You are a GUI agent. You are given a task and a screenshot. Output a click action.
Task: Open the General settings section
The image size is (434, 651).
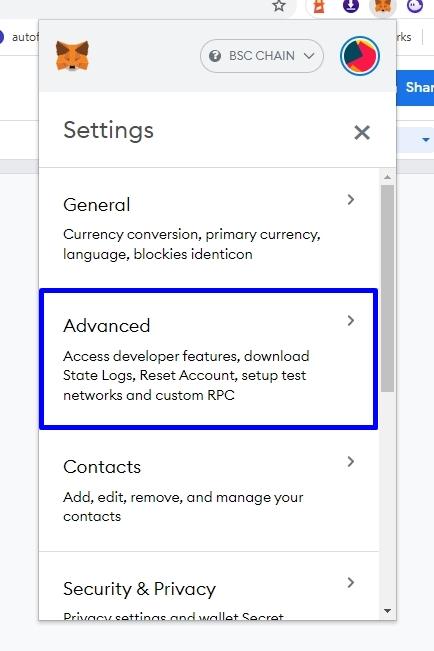pyautogui.click(x=209, y=228)
